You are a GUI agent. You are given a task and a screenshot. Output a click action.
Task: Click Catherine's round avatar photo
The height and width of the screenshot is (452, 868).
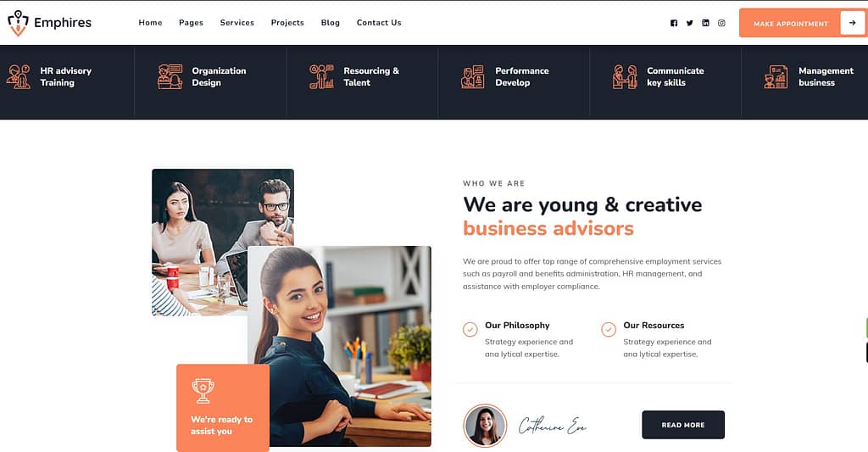[485, 426]
